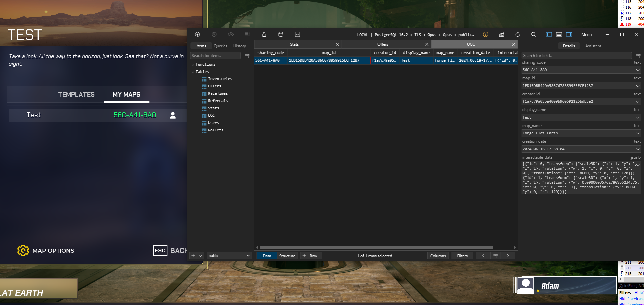This screenshot has width=644, height=305.
Task: Add a new Row
Action: click(311, 256)
